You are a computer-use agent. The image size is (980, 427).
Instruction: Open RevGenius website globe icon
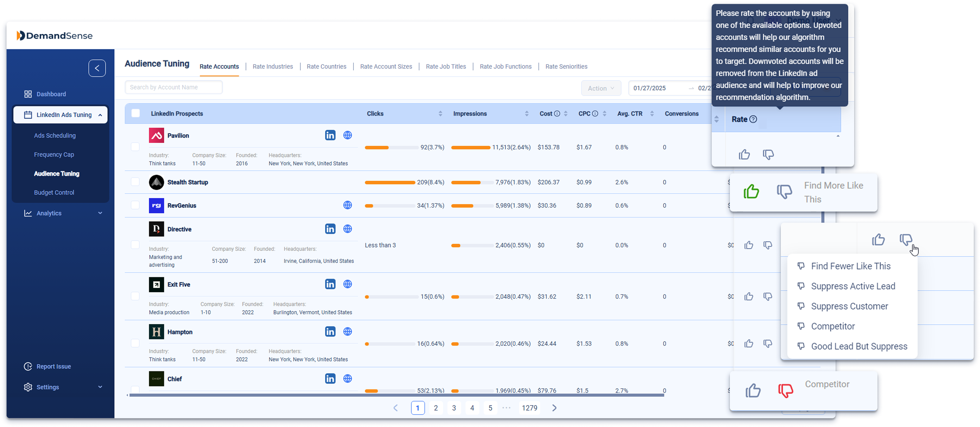point(347,205)
